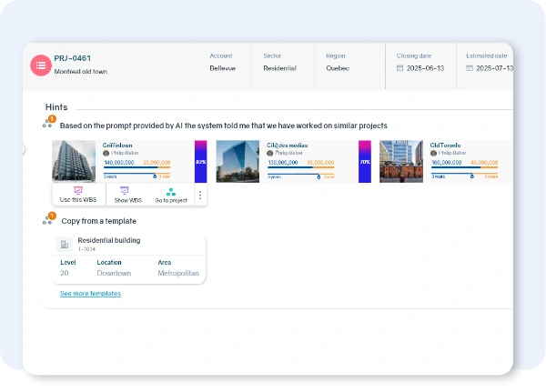Click the Go to project icon
546x392 pixels.
(170, 191)
